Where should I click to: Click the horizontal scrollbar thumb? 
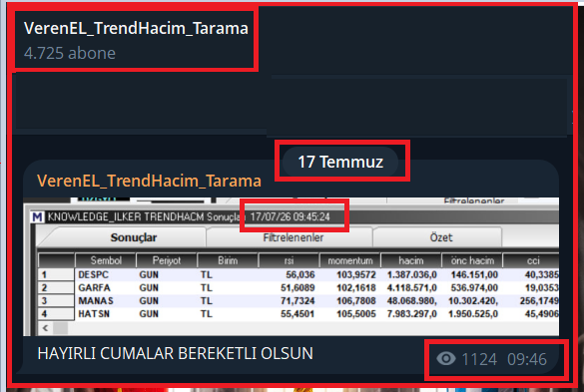pyautogui.click(x=60, y=328)
